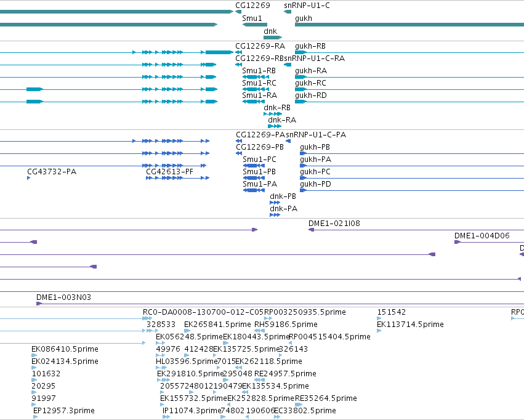
Task: Choose the RE24957.5prime EST label
Action: (x=285, y=374)
